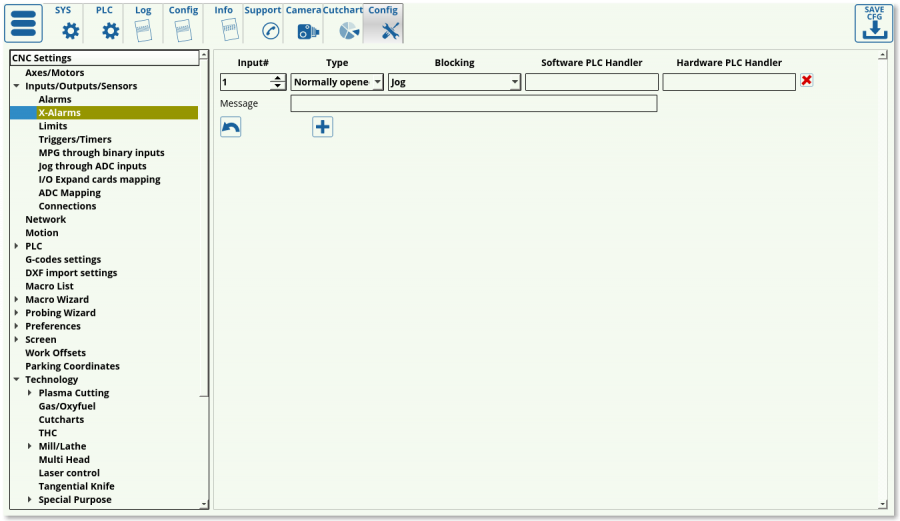Expand the Special Purpose node

pos(30,500)
